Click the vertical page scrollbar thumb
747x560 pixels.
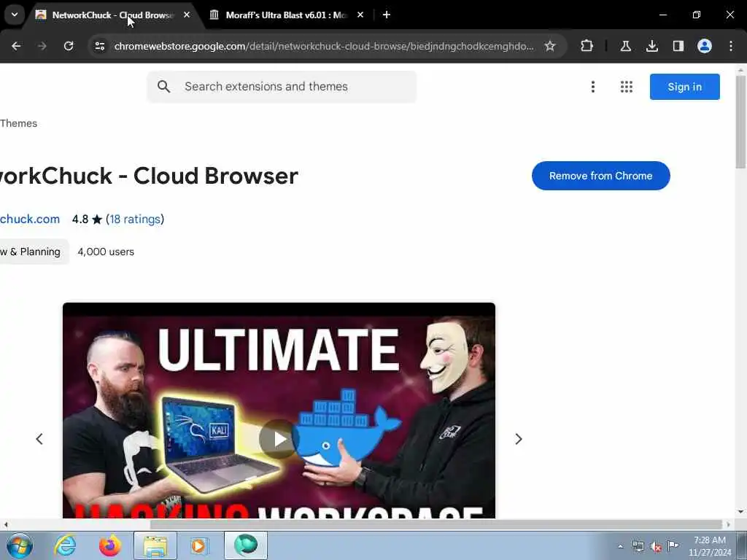pos(740,122)
